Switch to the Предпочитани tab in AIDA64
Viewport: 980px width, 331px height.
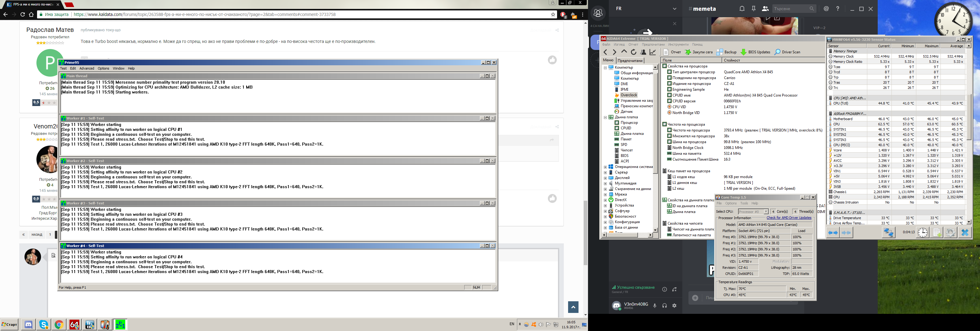click(630, 61)
